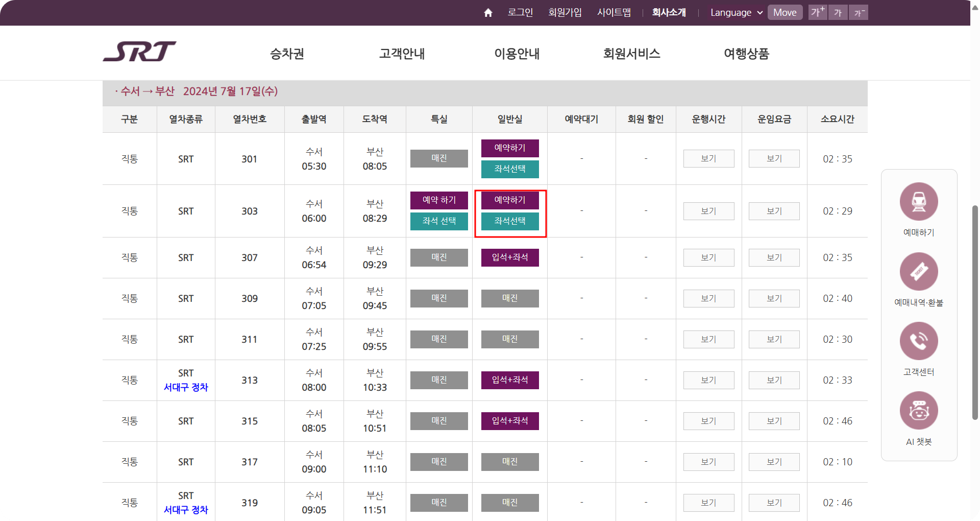This screenshot has height=521, width=980.
Task: Select 좌석선택 for train 303 일반실
Action: tap(509, 221)
